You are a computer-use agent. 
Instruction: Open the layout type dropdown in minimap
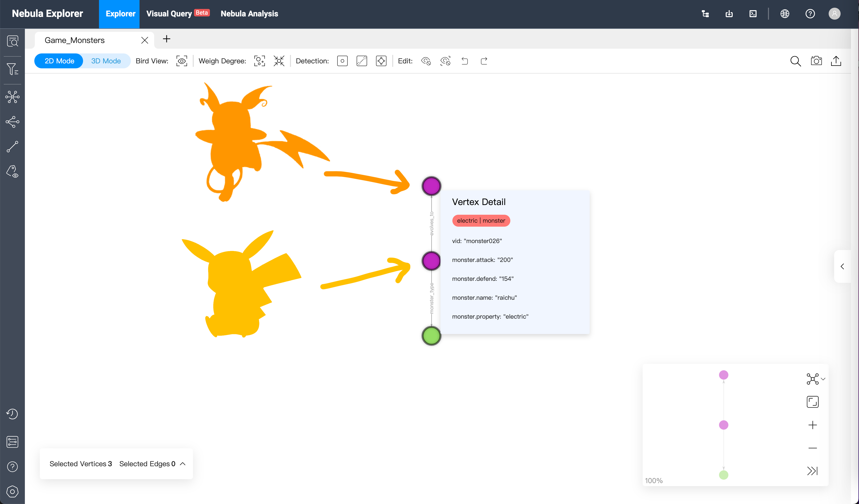pyautogui.click(x=815, y=379)
